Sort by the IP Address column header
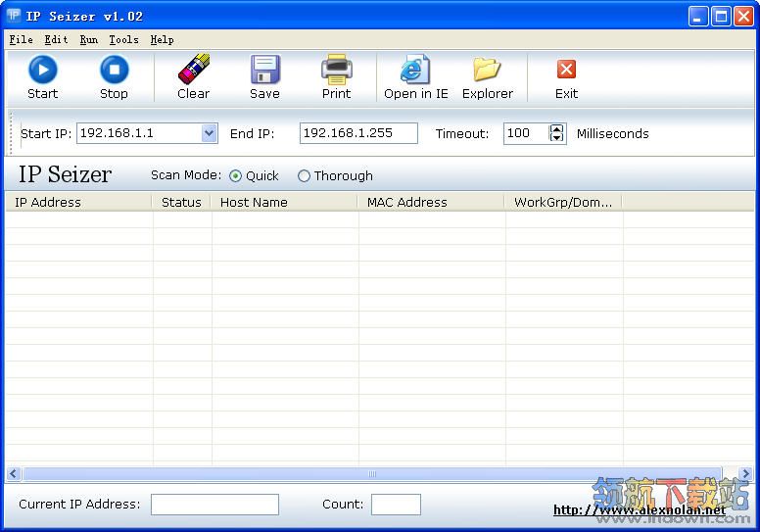This screenshot has height=532, width=760. (78, 202)
